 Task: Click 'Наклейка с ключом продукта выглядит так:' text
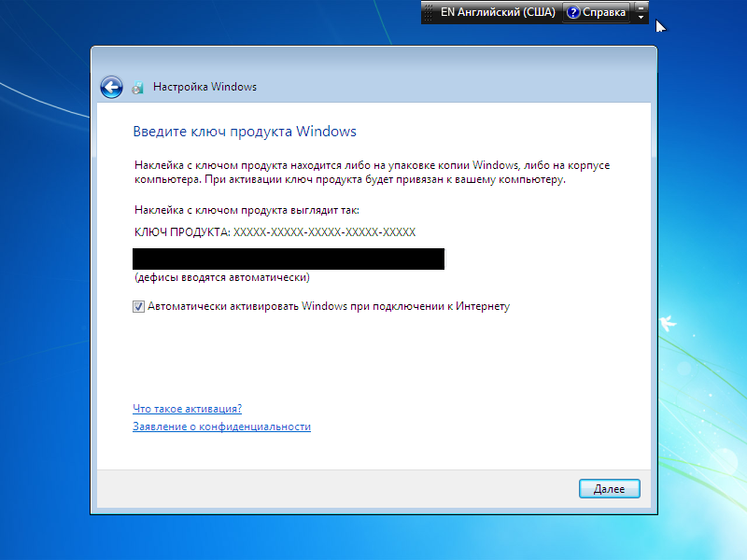point(247,210)
